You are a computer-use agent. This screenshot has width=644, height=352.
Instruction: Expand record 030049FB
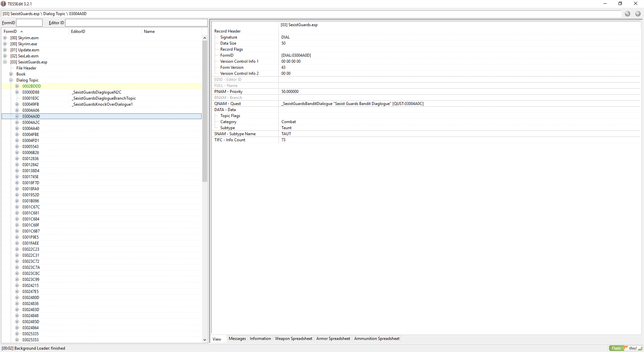point(17,104)
